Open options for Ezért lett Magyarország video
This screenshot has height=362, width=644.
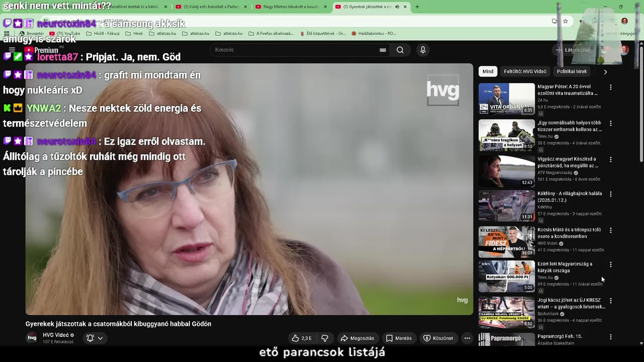(x=611, y=264)
